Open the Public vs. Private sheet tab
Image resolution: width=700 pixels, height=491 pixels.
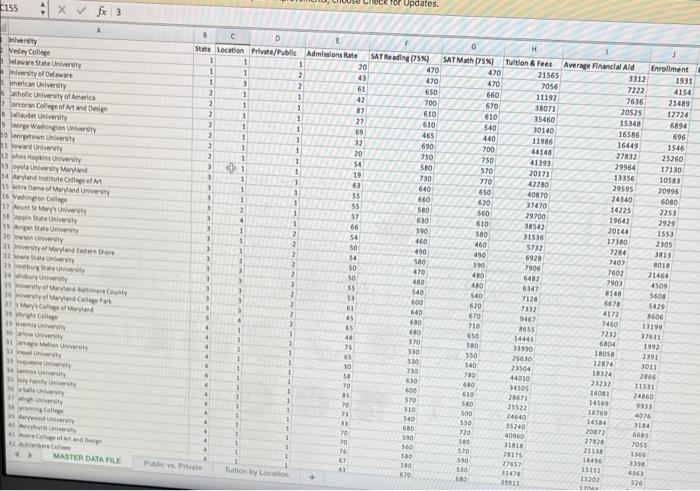tap(172, 465)
